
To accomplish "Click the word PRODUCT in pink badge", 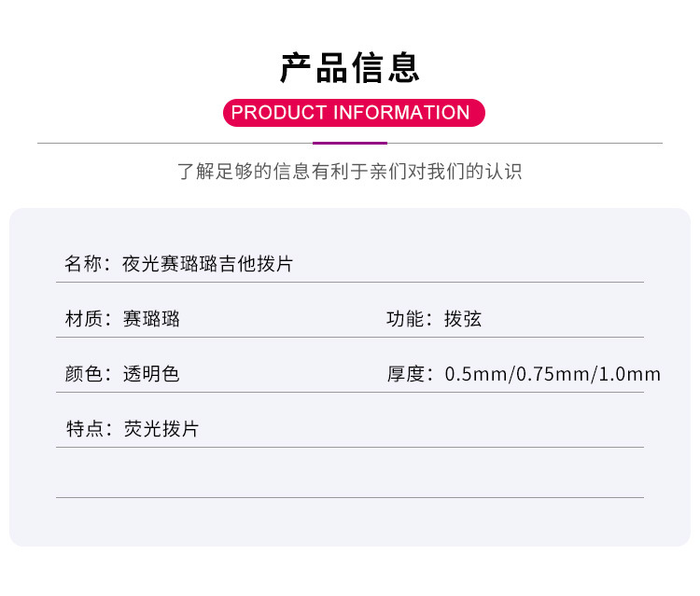I will 279,113.
